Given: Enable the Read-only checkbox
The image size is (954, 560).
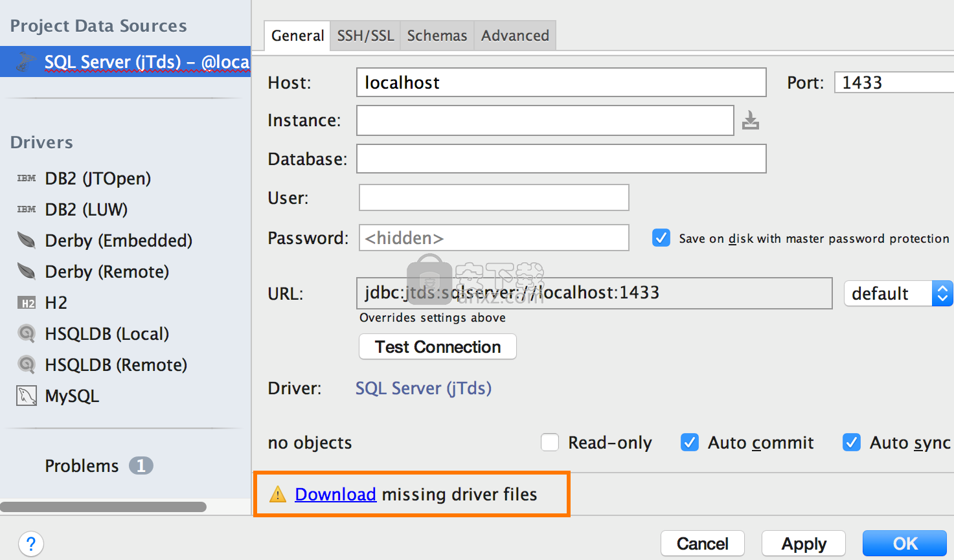Looking at the screenshot, I should coord(550,442).
